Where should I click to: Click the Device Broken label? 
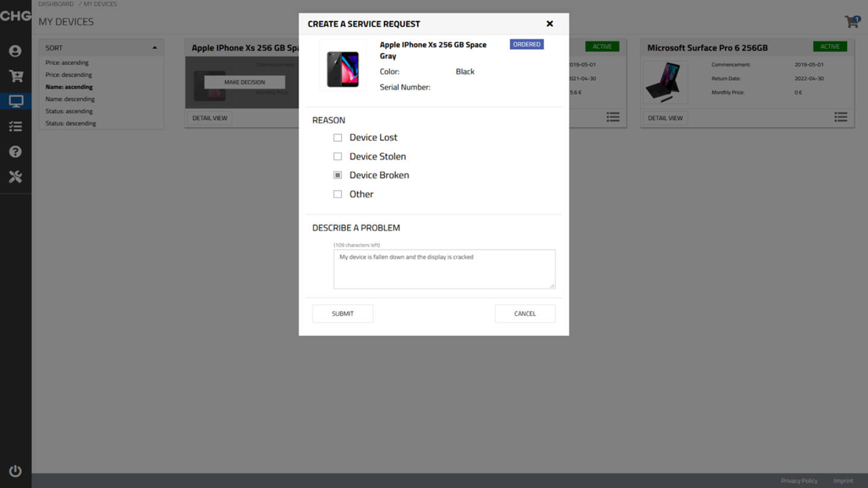(379, 175)
